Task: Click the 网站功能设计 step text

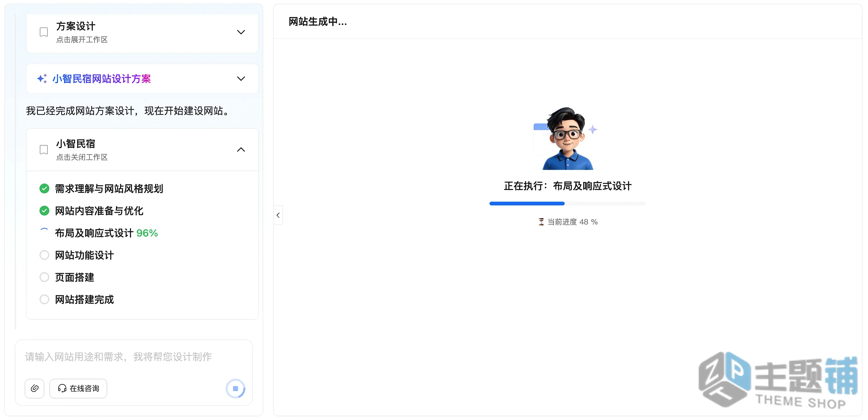Action: click(x=84, y=255)
